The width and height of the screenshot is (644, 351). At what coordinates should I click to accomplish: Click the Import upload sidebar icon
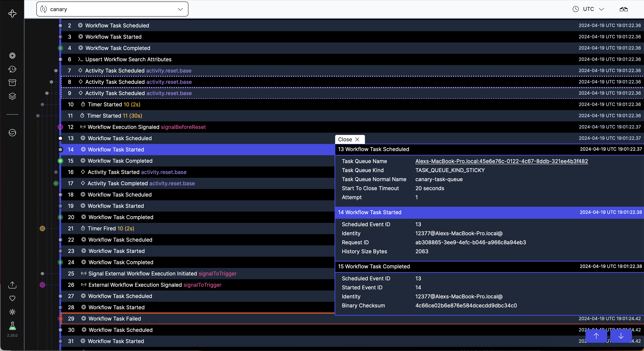click(x=12, y=285)
